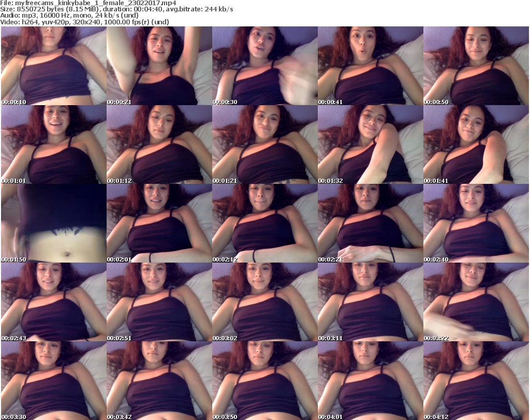Screen dimensions: 530x420
Task: Select the thumbnail stamped 00:01:50
Action: tap(54, 223)
